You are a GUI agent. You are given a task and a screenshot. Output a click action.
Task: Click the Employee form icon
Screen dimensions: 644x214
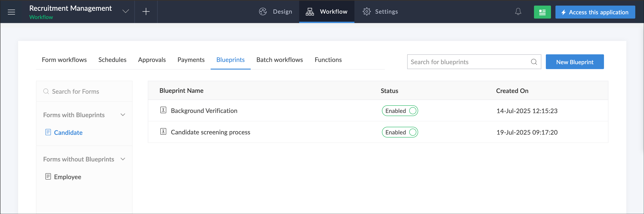pyautogui.click(x=48, y=176)
